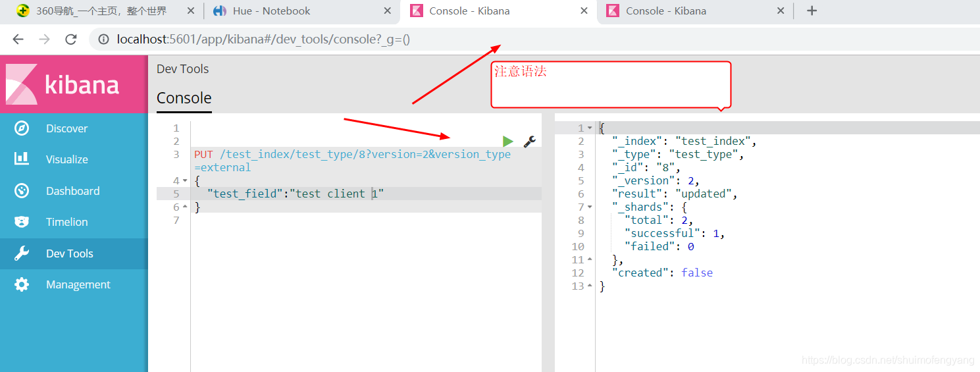Viewport: 980px width, 372px height.
Task: Click the "created": false response line
Action: pos(662,273)
